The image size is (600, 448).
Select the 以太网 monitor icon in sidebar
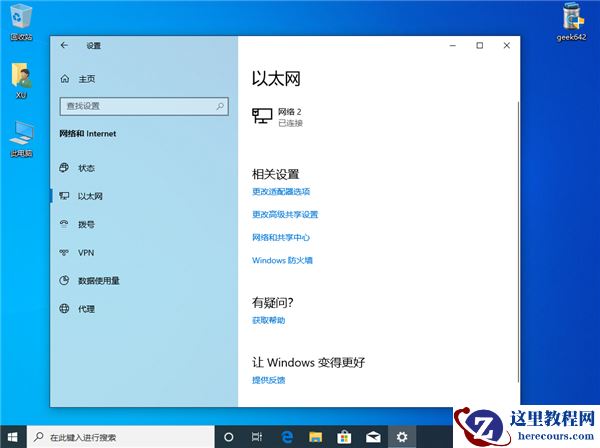click(64, 196)
